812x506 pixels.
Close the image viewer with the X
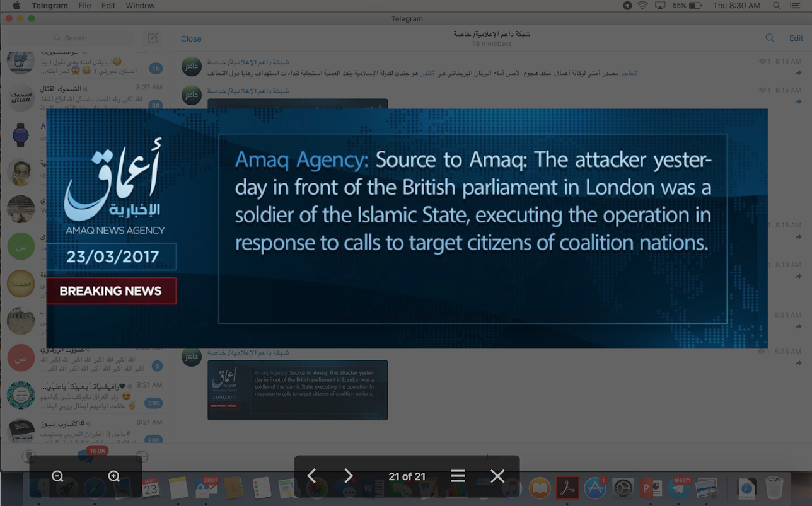[x=497, y=476]
